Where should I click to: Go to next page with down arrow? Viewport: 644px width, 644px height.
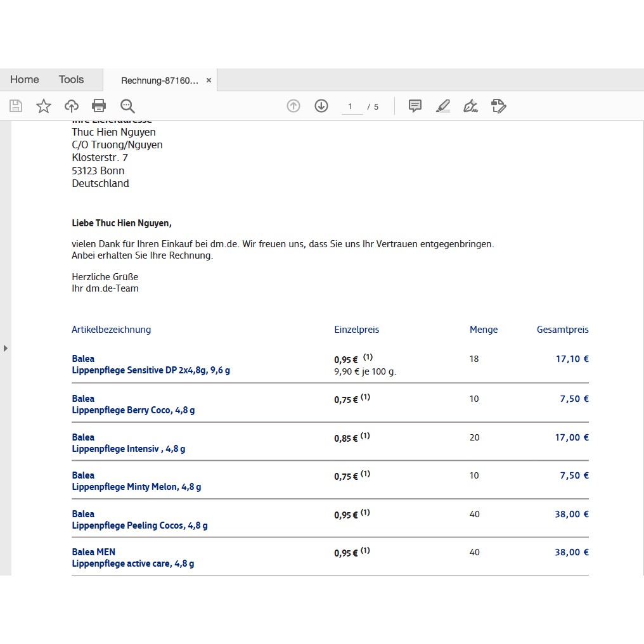[321, 106]
